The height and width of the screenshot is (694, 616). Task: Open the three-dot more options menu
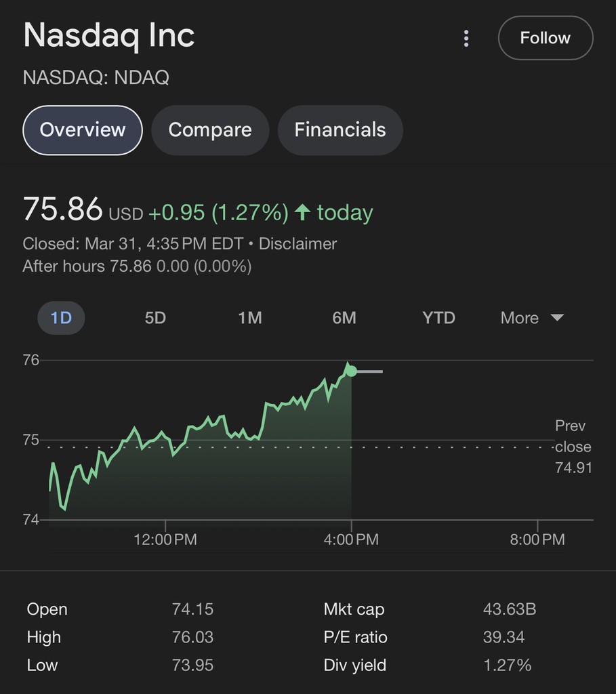(466, 39)
